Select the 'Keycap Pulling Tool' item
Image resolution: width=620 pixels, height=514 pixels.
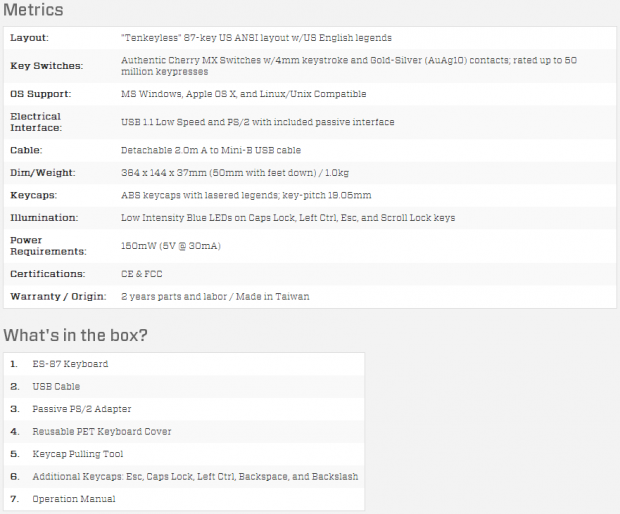[78, 454]
